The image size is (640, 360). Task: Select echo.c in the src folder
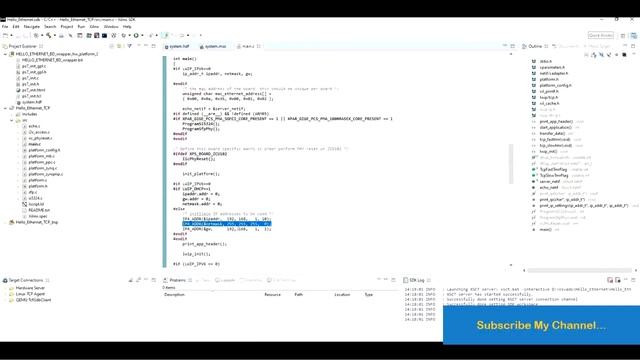pyautogui.click(x=34, y=126)
